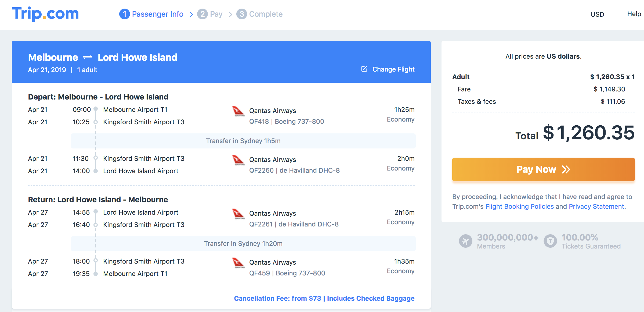Click the step 1 circle for Passenger Info
Viewport: 644px width, 312px height.
point(124,14)
